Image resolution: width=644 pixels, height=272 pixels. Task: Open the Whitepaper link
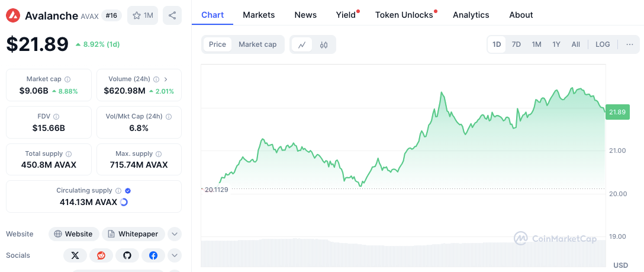(x=134, y=234)
